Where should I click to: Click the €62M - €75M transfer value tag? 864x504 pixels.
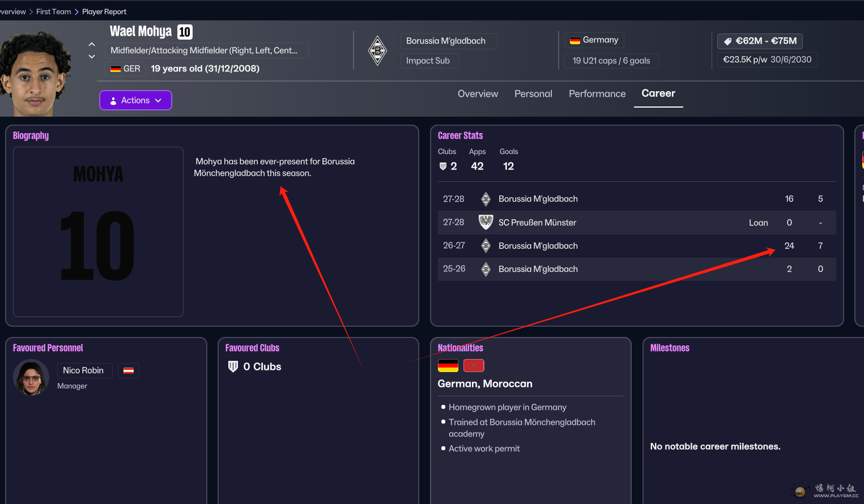(x=760, y=41)
